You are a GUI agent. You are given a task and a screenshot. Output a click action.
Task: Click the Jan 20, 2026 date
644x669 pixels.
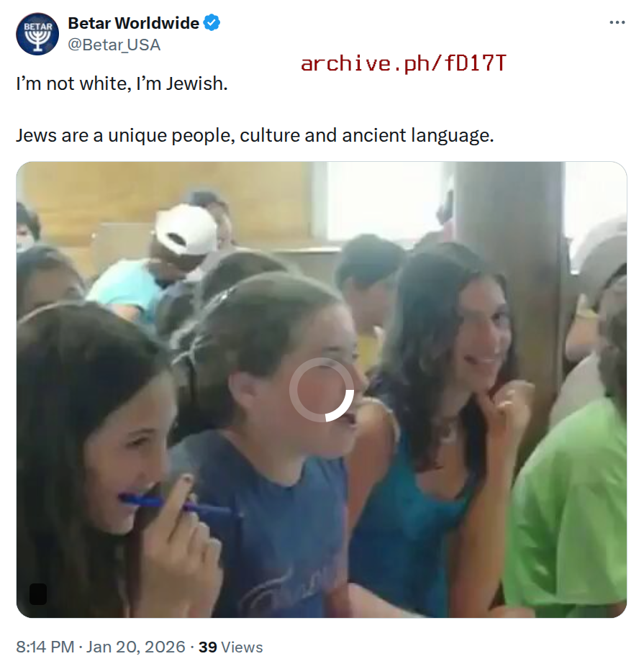point(136,647)
